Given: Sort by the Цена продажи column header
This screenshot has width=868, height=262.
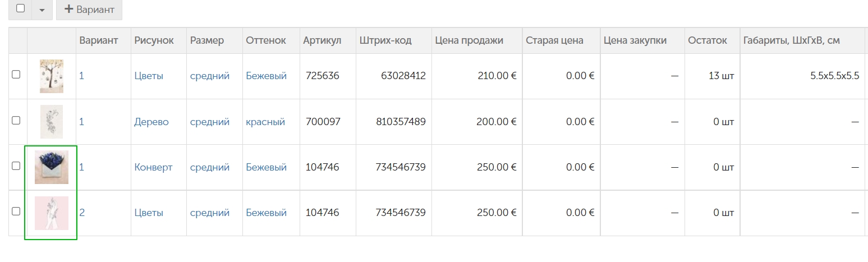Looking at the screenshot, I should tap(469, 40).
